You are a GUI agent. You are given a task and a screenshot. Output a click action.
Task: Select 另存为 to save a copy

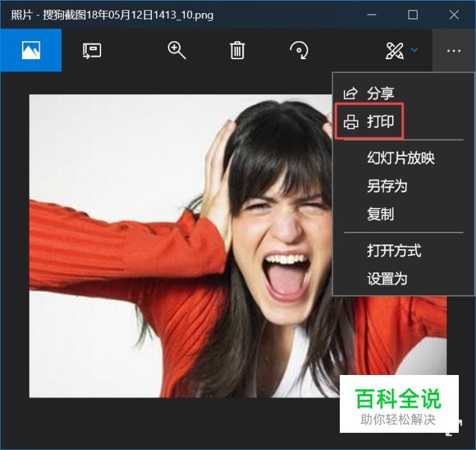(387, 186)
